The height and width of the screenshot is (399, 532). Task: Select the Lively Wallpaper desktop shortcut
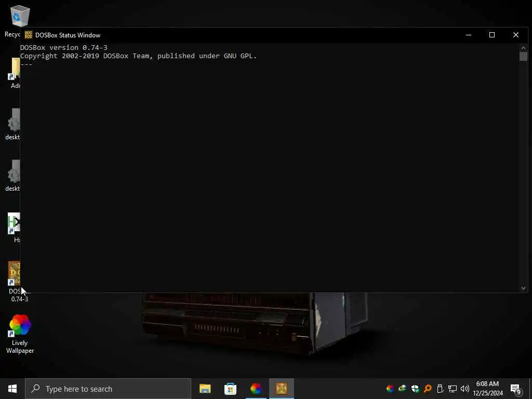point(20,334)
